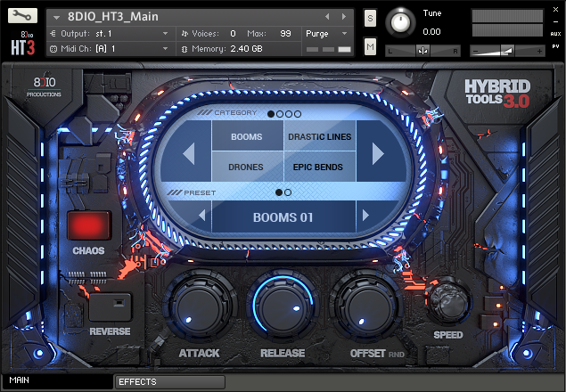Click the output routing icon
Image resolution: width=566 pixels, height=392 pixels.
53,34
